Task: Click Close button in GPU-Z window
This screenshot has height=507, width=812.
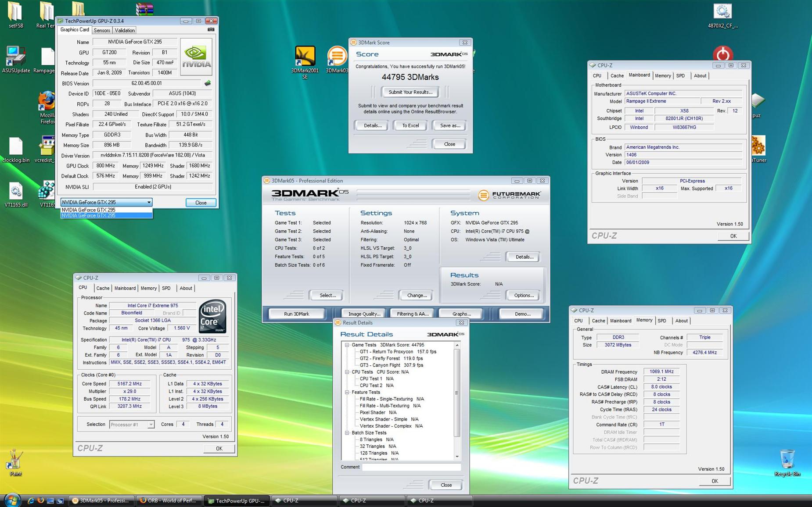Action: tap(201, 202)
